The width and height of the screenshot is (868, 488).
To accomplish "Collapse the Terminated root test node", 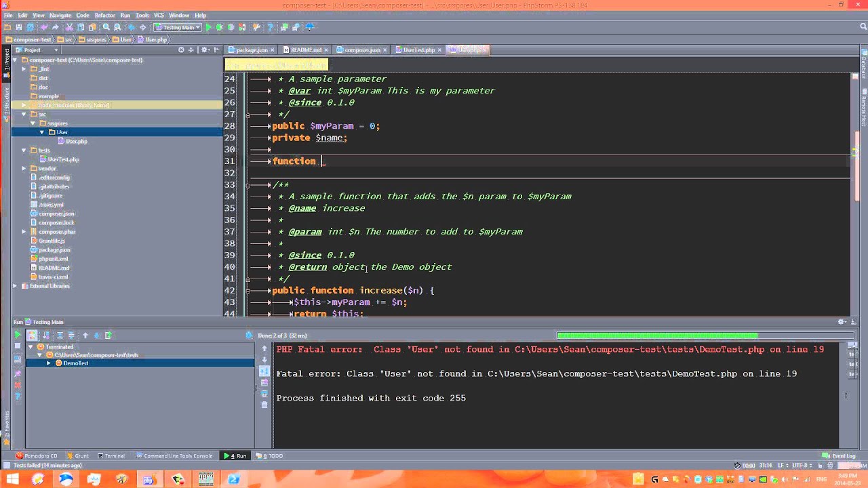I will coord(31,347).
